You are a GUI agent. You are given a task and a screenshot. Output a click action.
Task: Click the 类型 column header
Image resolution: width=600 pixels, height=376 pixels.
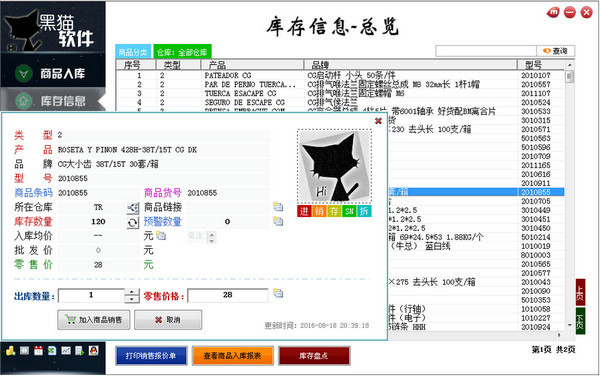point(179,65)
